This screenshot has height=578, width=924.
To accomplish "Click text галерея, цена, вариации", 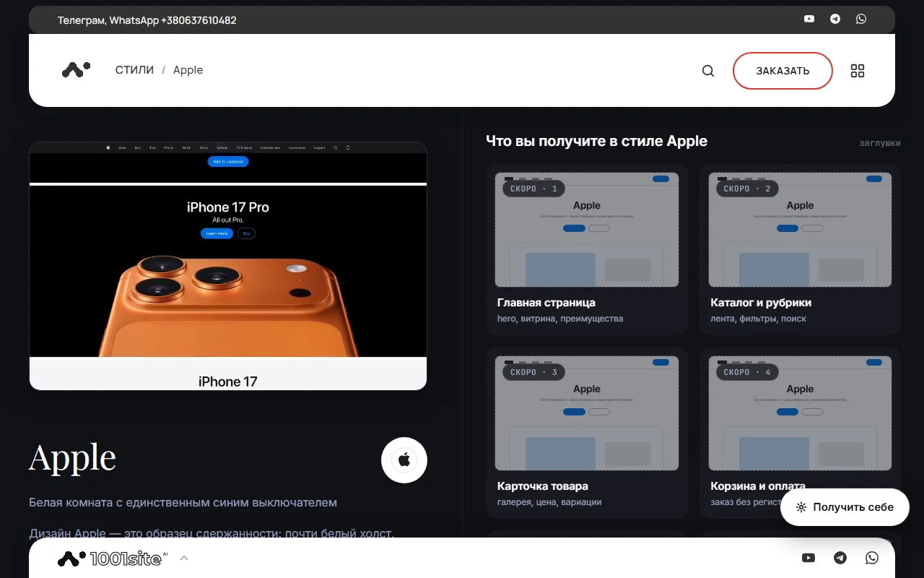I will (549, 502).
